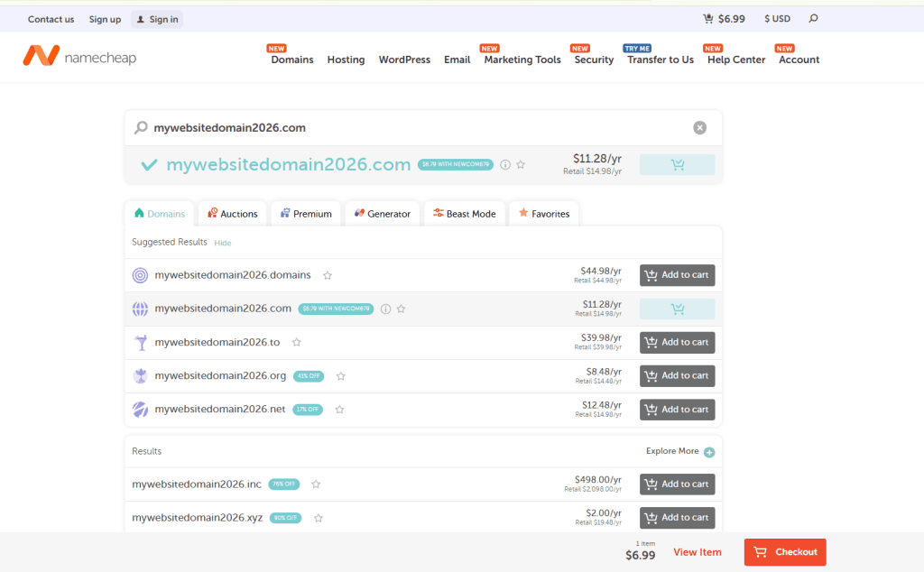The width and height of the screenshot is (924, 572).
Task: Open the Security navigation menu
Action: pos(594,60)
